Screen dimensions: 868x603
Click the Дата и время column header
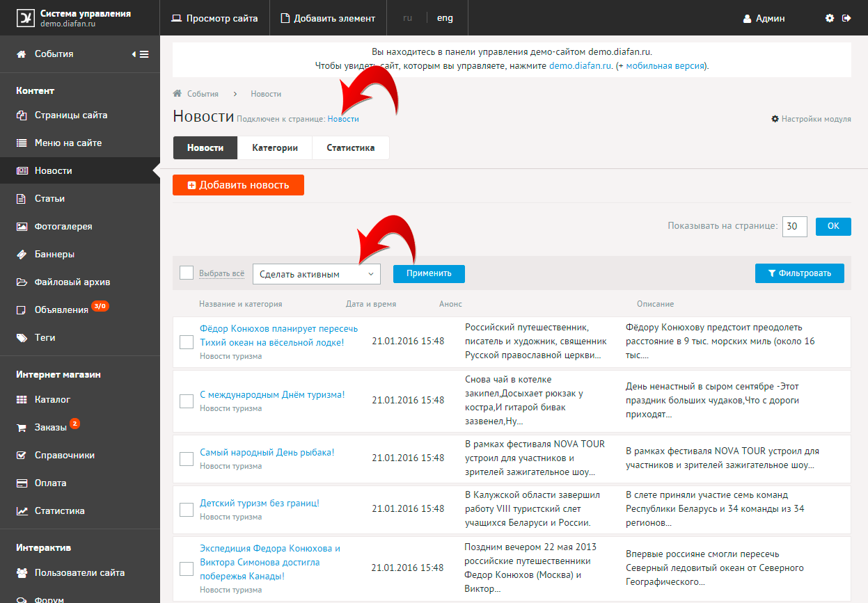[x=371, y=304]
